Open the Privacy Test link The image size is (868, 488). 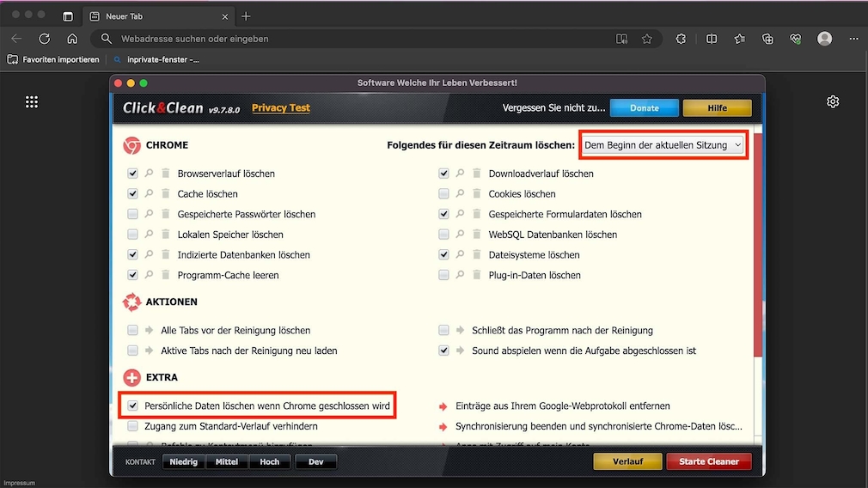[281, 108]
